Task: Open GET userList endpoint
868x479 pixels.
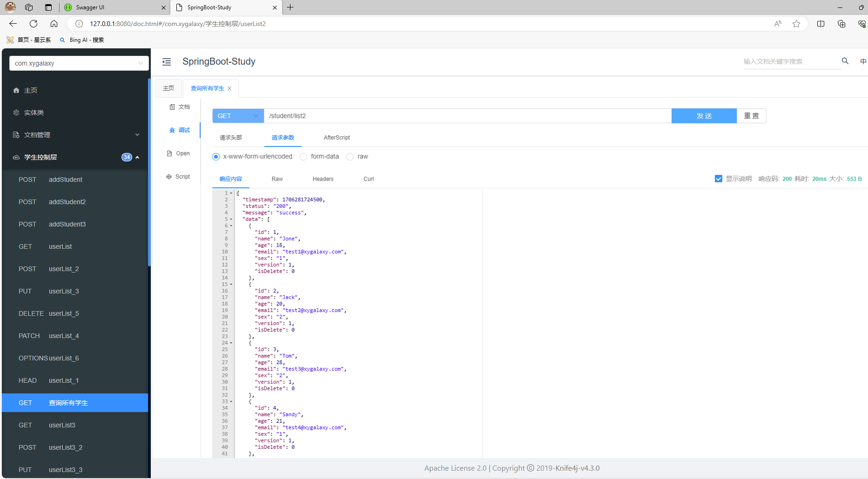Action: pos(75,246)
